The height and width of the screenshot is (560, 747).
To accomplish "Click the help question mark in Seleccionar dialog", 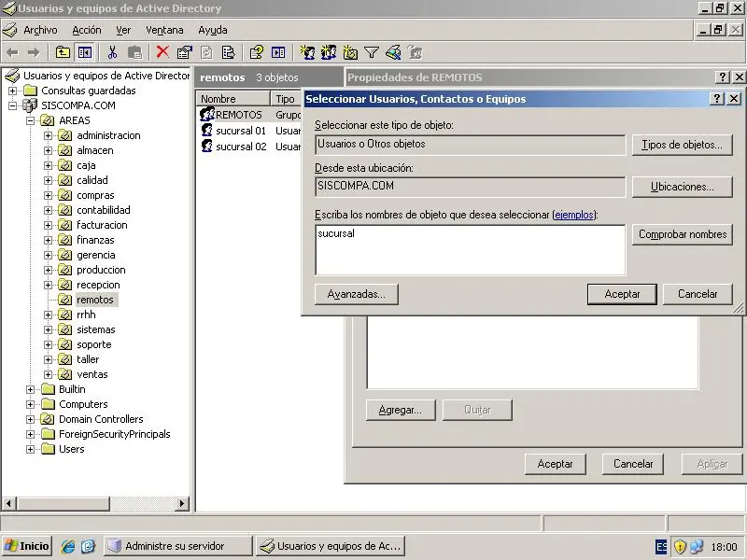I will (x=716, y=99).
